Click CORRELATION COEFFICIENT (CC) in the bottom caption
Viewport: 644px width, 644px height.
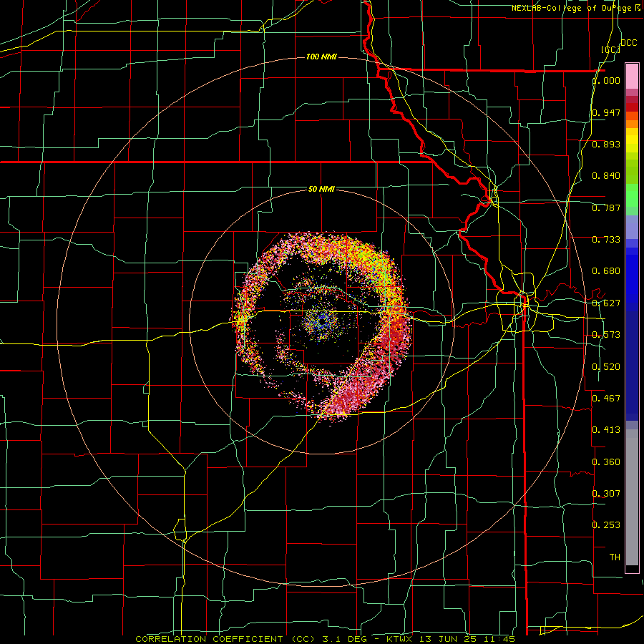(225, 639)
